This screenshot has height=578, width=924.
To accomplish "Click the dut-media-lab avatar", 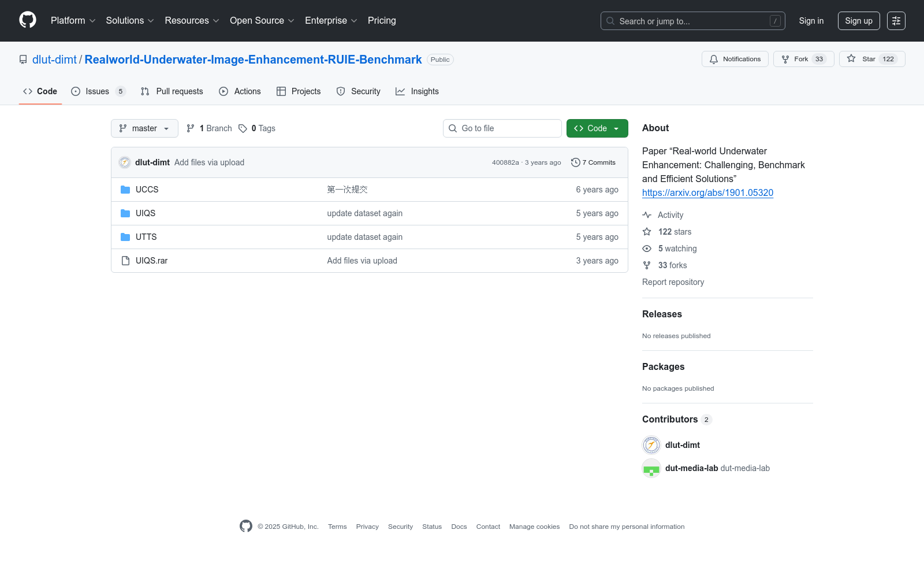I will 651,469.
